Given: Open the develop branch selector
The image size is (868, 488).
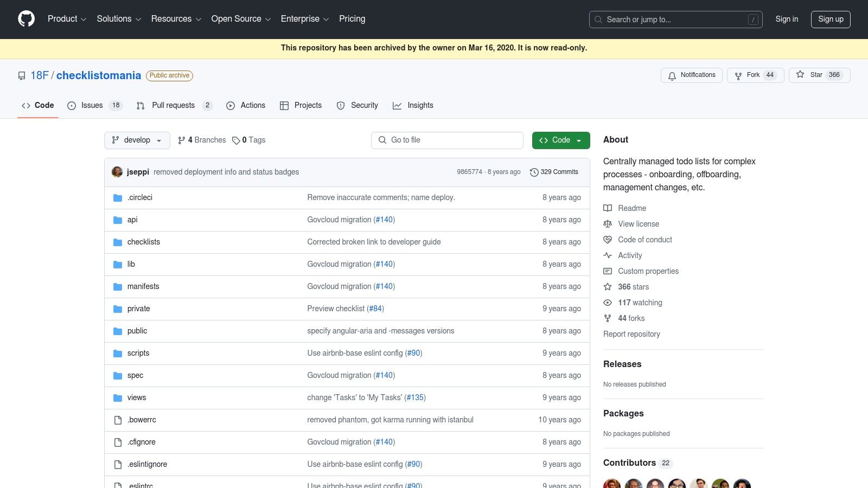Looking at the screenshot, I should coord(137,140).
